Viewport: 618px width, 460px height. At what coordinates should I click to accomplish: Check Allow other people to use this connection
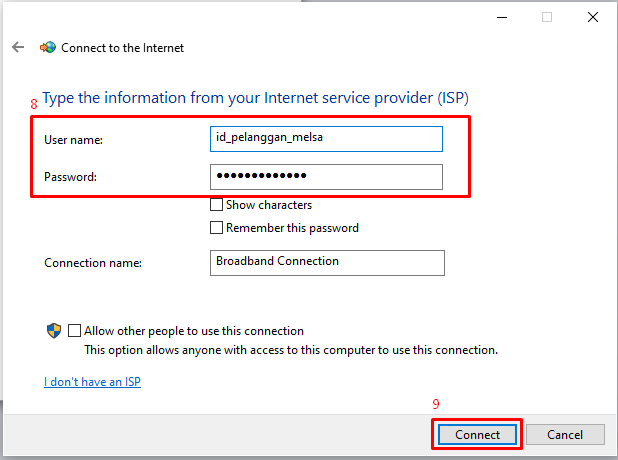pos(75,331)
